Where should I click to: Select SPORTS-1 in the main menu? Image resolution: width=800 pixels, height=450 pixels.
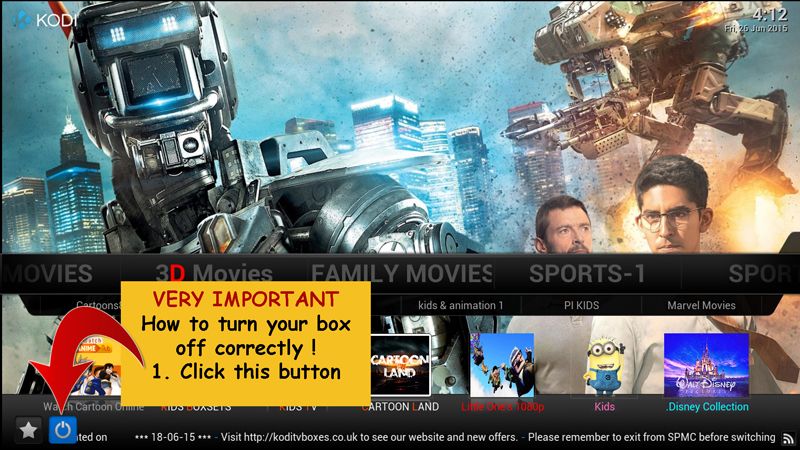[587, 273]
